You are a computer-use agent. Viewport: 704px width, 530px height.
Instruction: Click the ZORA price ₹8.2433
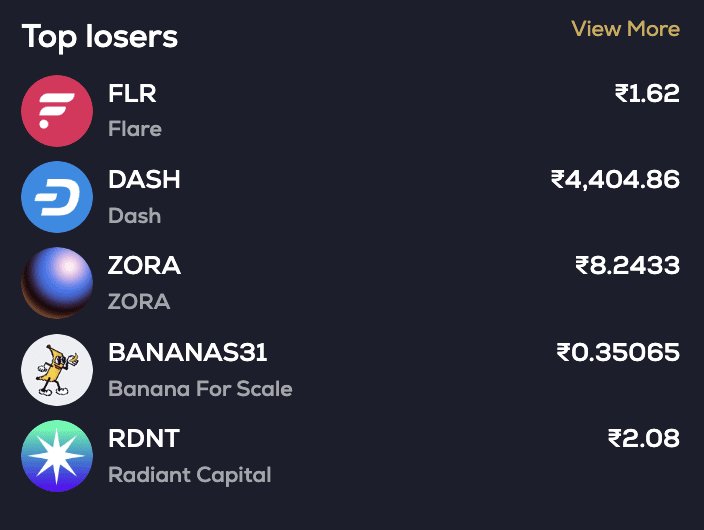[627, 266]
